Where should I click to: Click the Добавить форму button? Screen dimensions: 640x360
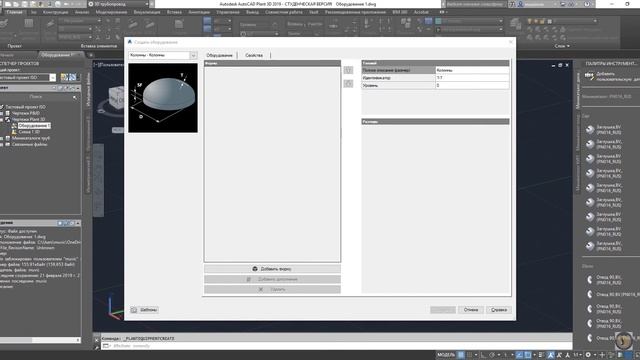click(x=272, y=269)
